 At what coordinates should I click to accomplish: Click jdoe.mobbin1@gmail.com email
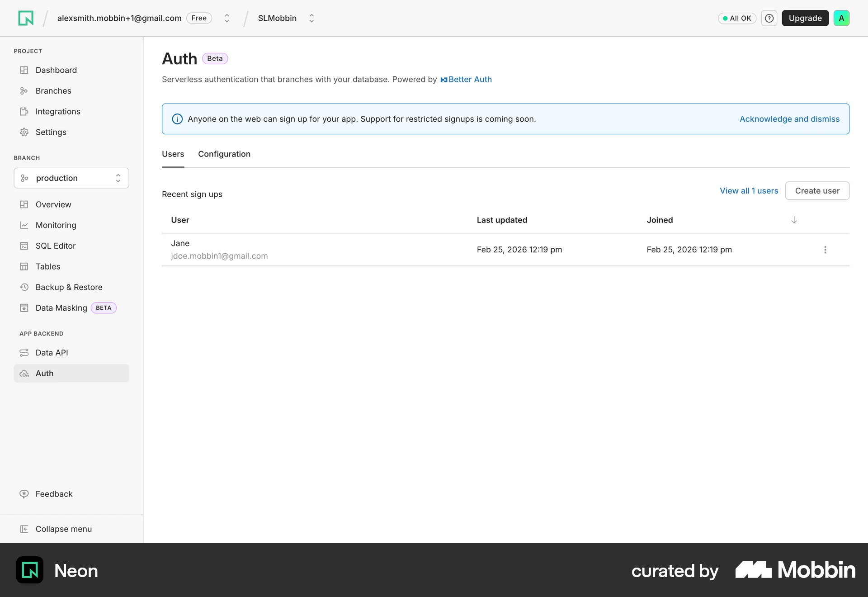(x=219, y=256)
